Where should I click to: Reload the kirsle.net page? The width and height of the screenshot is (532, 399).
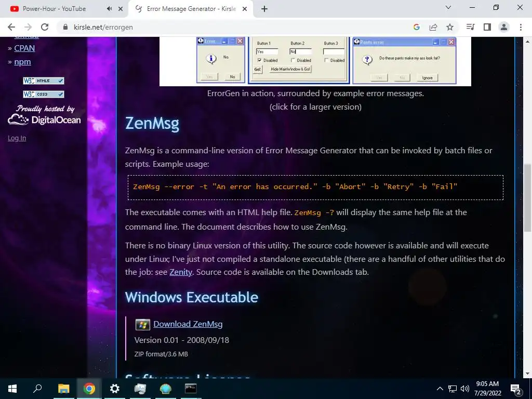tap(45, 27)
